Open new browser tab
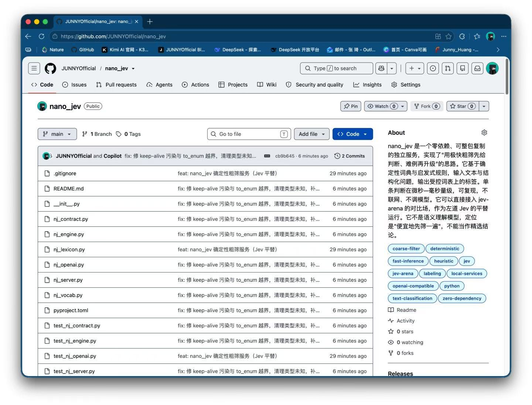The image size is (532, 405). coord(150,21)
